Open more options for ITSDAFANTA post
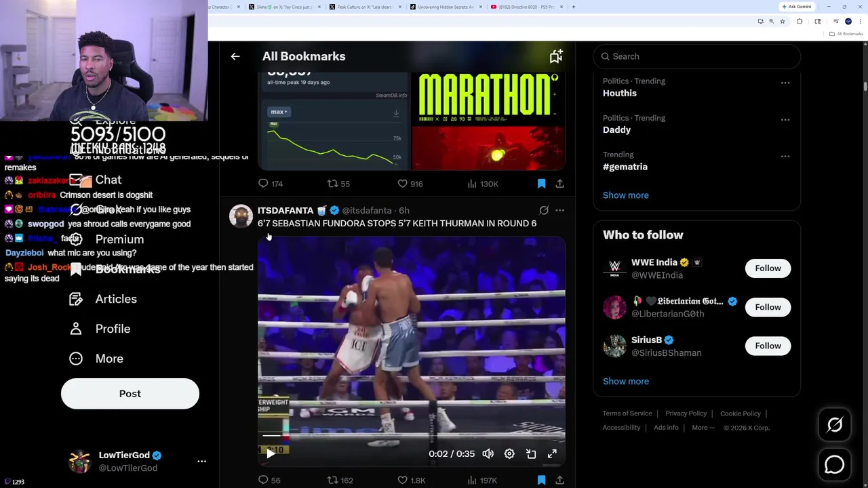 click(559, 210)
